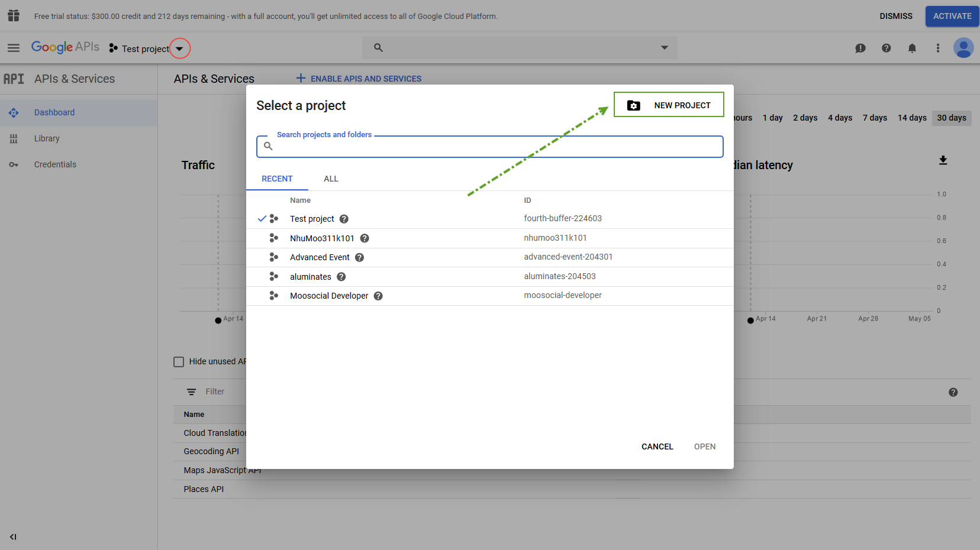980x550 pixels.
Task: Expand the search bar dropdown arrow
Action: (665, 48)
